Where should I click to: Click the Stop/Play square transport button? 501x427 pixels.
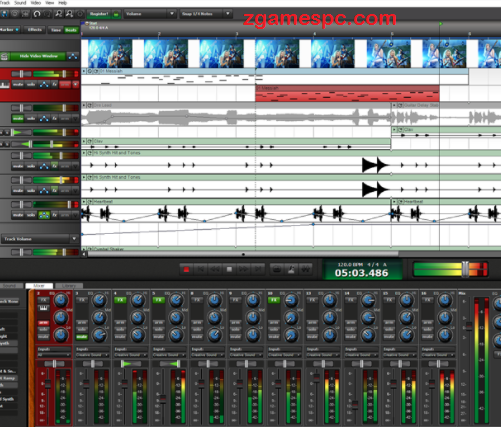pos(229,269)
